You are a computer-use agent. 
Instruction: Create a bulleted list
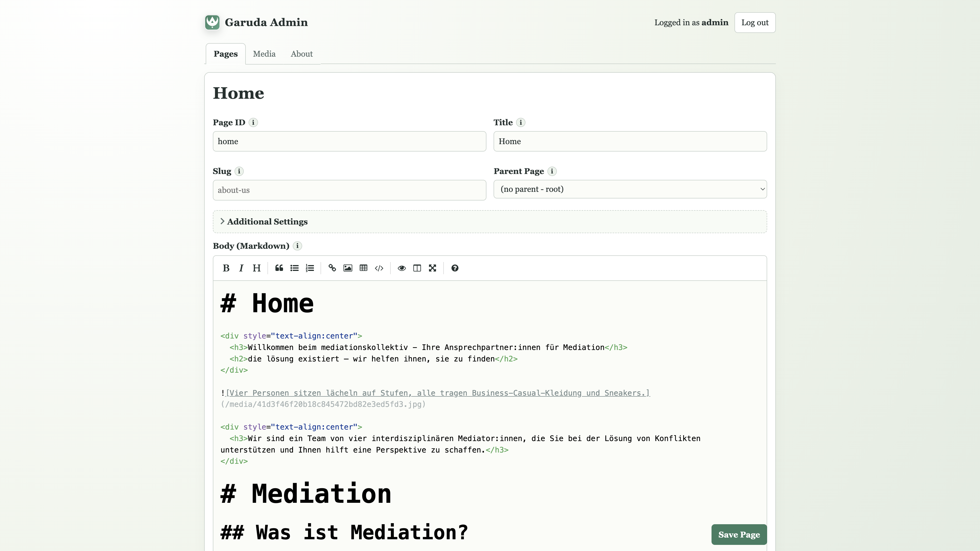tap(295, 268)
